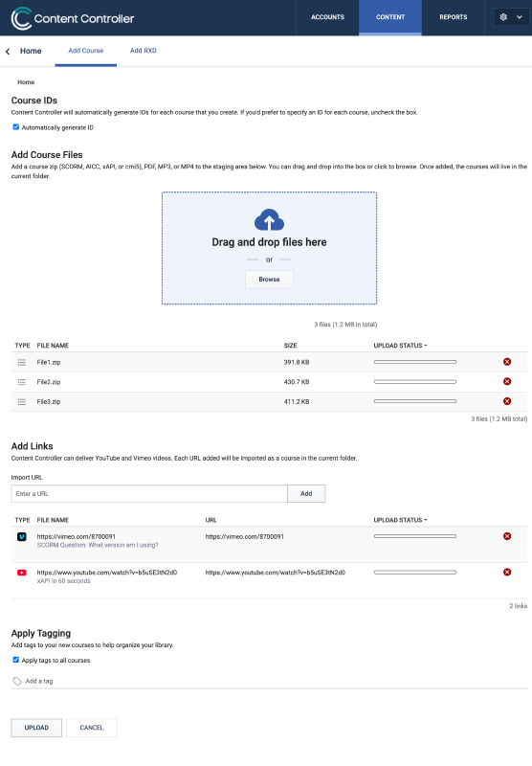Image resolution: width=532 pixels, height=766 pixels.
Task: Click the 430.7 KB size cell
Action: pyautogui.click(x=297, y=382)
